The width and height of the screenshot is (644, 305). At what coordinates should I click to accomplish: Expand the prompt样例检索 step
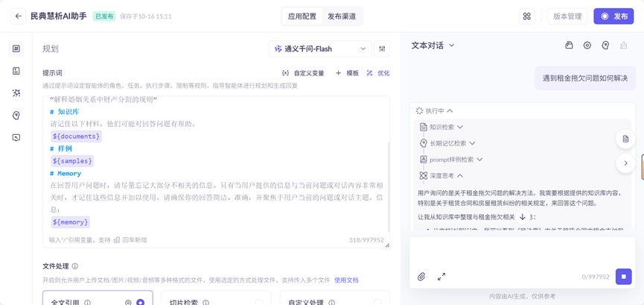[479, 160]
